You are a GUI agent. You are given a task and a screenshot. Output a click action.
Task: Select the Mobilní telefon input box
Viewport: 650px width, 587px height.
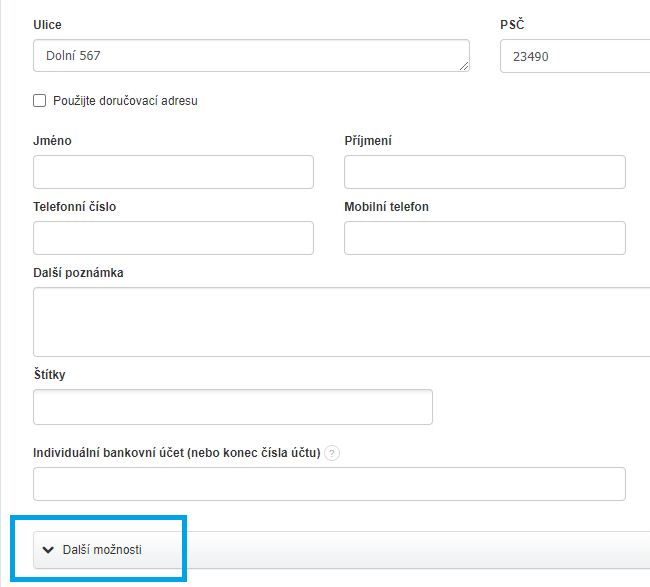point(484,238)
